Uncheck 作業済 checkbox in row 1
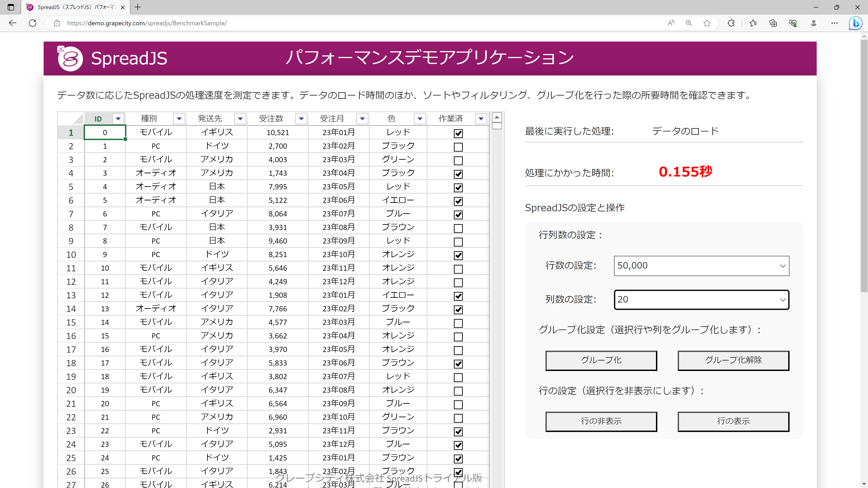This screenshot has width=868, height=488. point(458,133)
